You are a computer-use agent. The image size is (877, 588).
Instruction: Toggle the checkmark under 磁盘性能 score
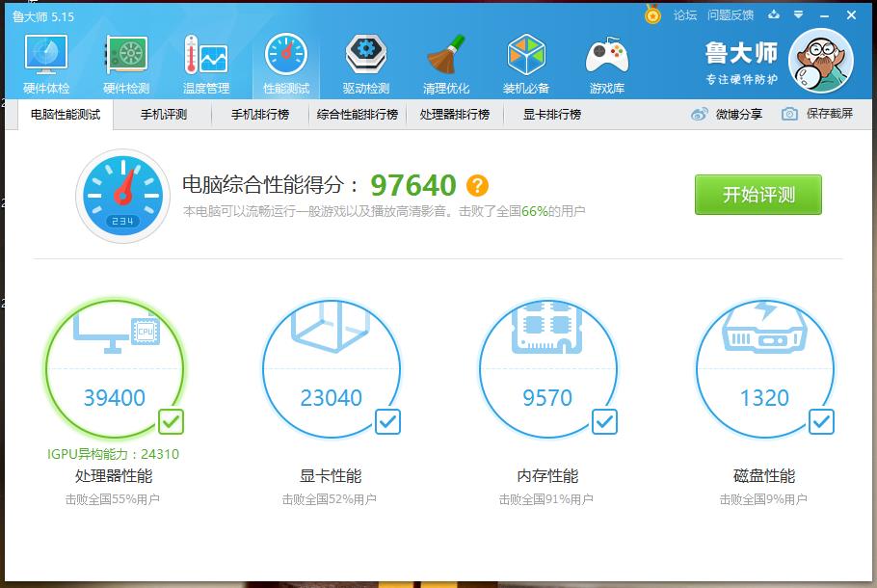pyautogui.click(x=821, y=421)
